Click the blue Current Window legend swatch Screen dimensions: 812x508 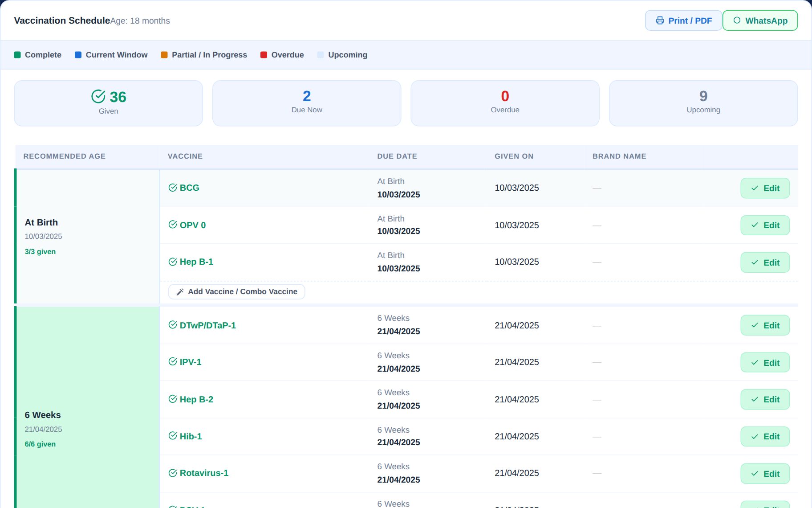point(78,55)
